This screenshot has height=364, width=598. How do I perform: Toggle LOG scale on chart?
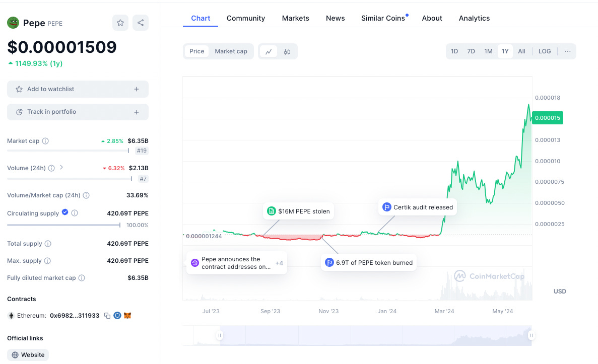click(544, 51)
